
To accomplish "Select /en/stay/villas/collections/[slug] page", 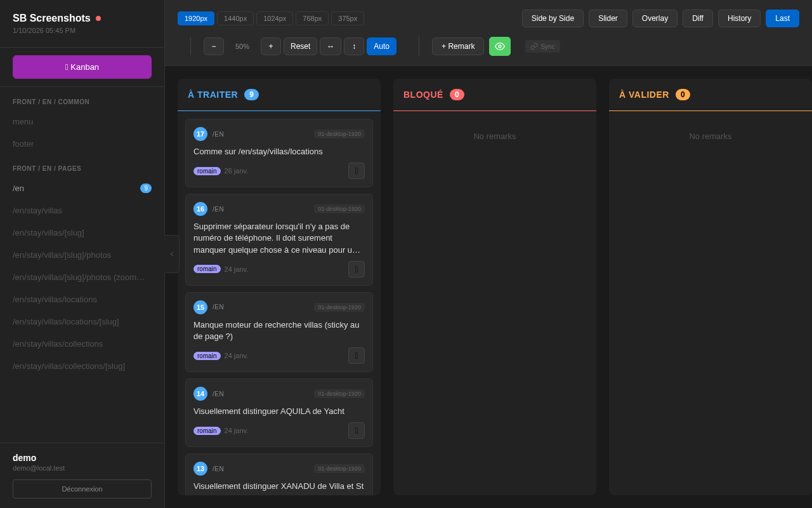I will (x=82, y=366).
